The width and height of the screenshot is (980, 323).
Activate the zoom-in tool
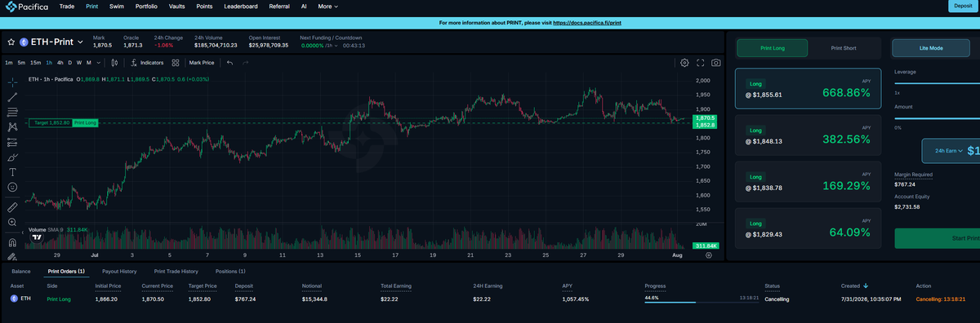(12, 222)
